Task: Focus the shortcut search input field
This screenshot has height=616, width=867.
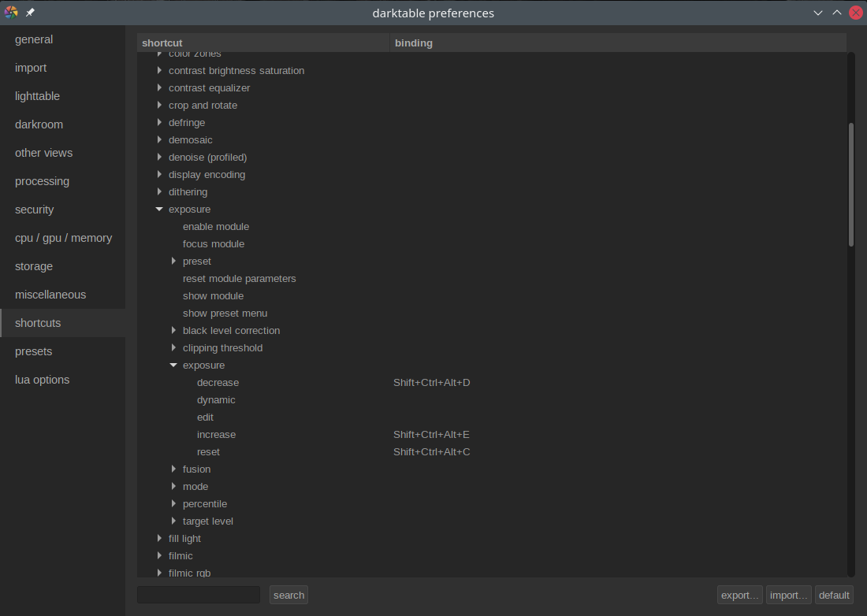Action: [x=199, y=595]
